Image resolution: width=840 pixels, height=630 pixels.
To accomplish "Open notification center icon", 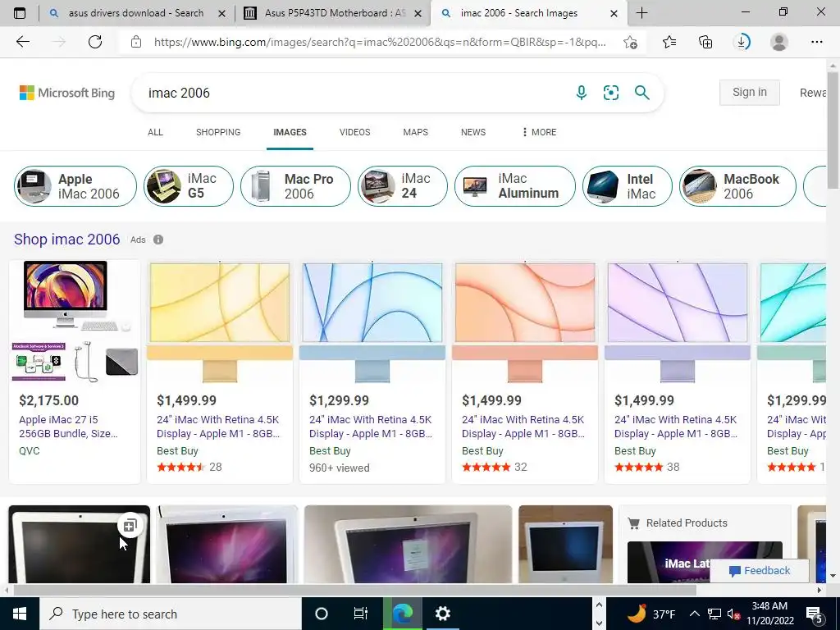I will pyautogui.click(x=815, y=614).
